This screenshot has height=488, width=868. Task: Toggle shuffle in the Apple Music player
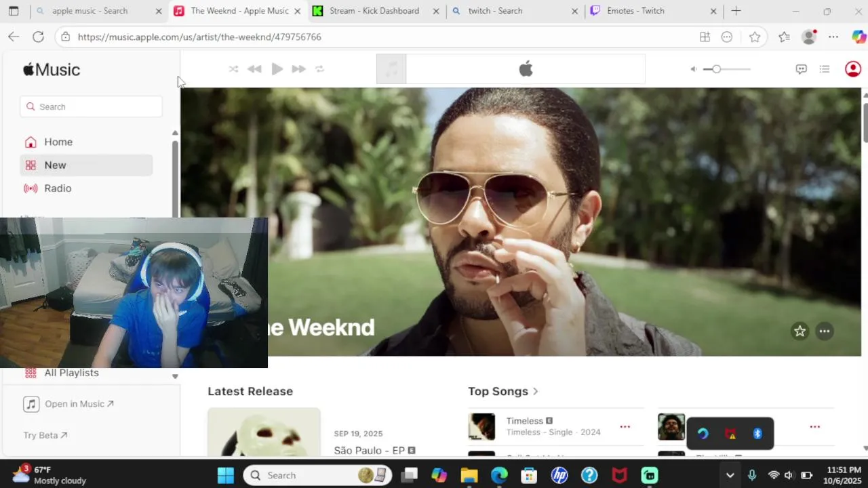[233, 69]
